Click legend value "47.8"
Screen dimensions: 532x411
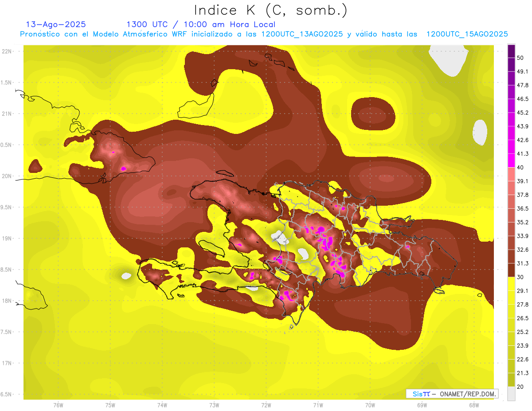pyautogui.click(x=522, y=85)
